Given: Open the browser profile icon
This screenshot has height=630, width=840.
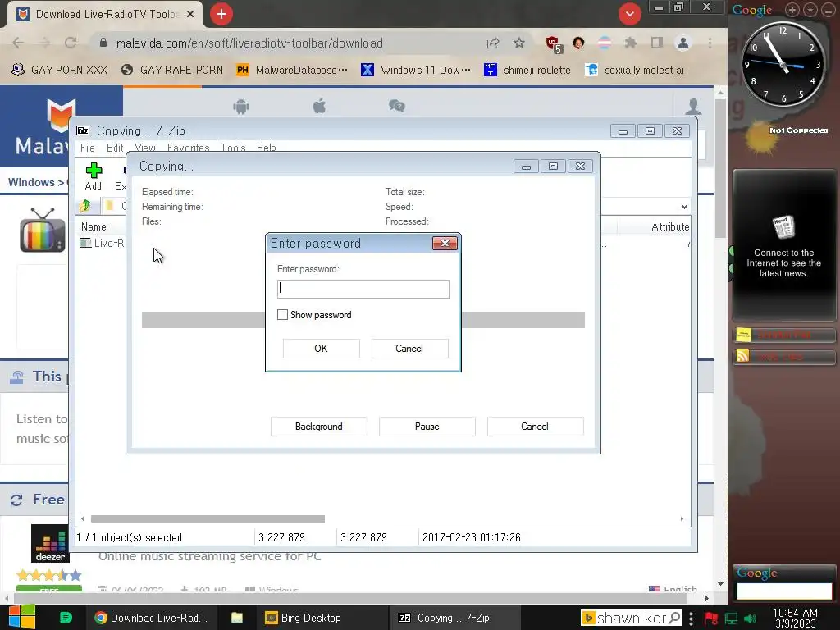Looking at the screenshot, I should [683, 43].
